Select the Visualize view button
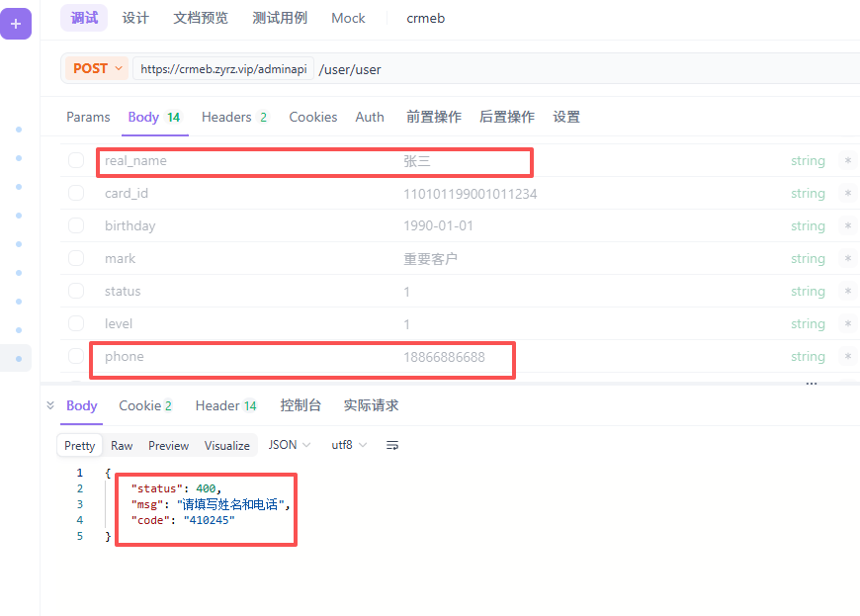 [x=227, y=445]
